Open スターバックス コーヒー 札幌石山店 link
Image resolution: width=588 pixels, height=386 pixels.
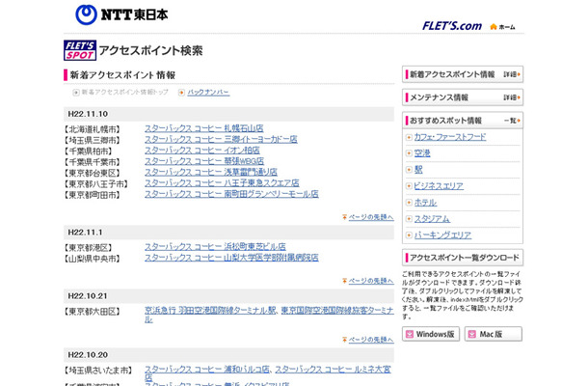click(x=204, y=128)
